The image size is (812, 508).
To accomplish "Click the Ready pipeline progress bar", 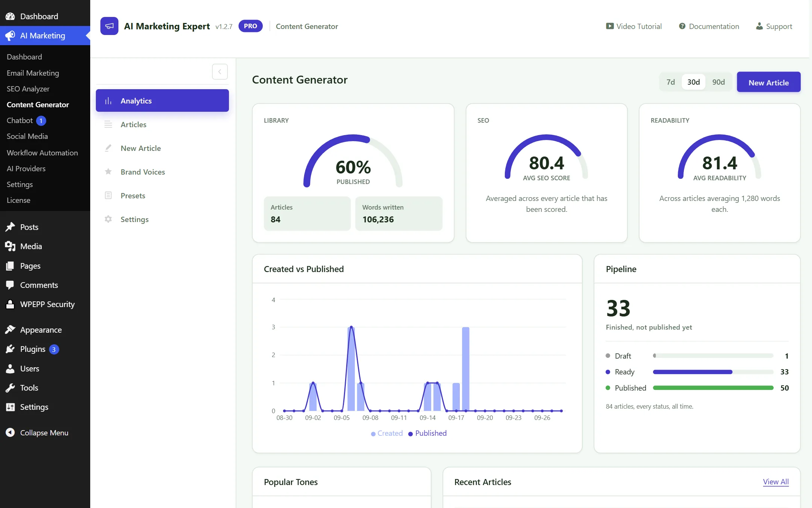I will pos(713,372).
